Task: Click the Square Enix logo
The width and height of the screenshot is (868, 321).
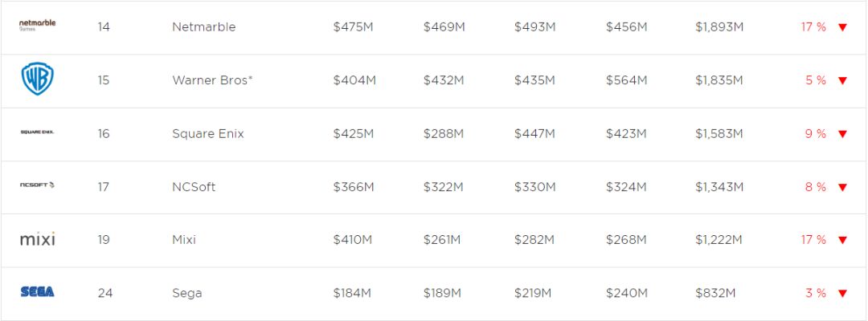Action: [x=37, y=132]
